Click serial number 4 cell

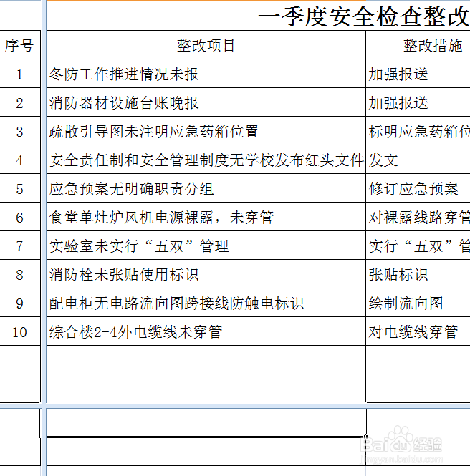[20, 160]
